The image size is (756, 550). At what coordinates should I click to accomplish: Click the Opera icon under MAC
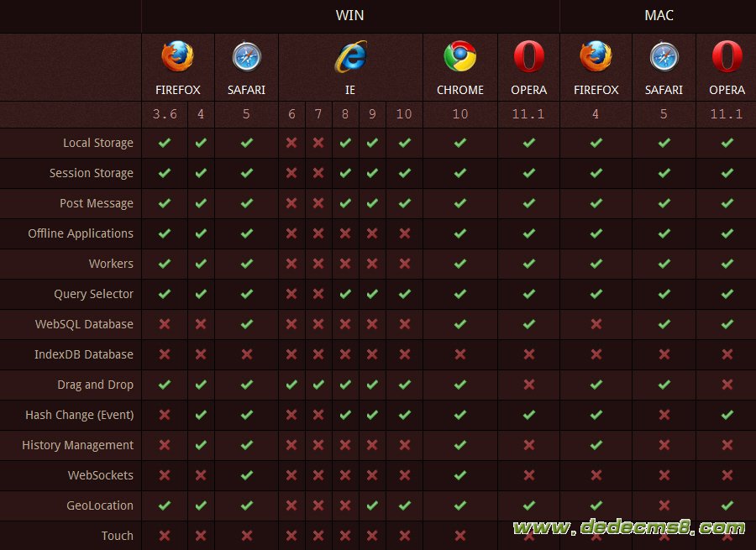[727, 57]
